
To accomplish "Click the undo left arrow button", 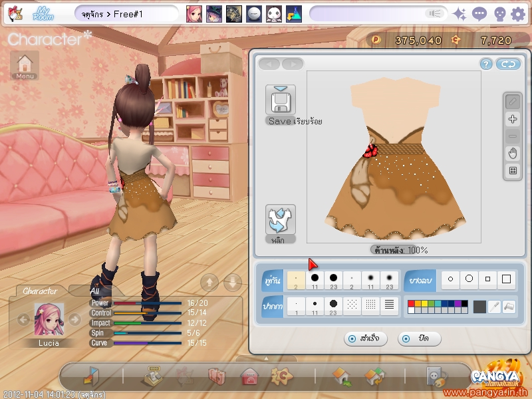I will [x=269, y=64].
